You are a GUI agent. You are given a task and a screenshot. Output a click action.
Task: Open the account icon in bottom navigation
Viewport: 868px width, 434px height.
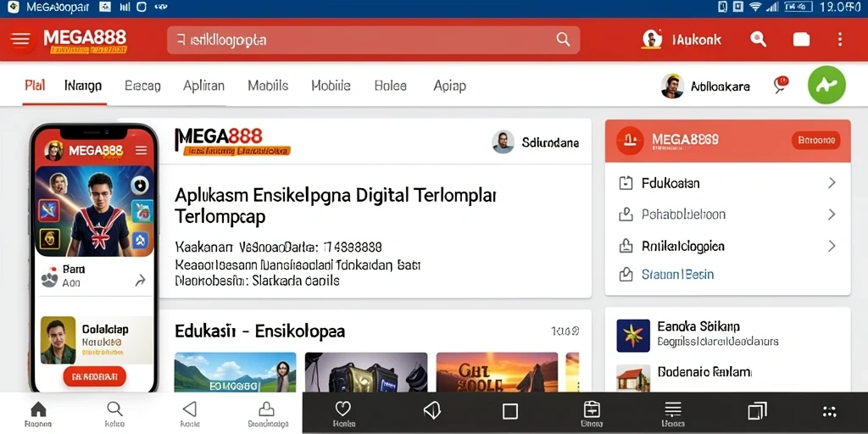pos(267,415)
